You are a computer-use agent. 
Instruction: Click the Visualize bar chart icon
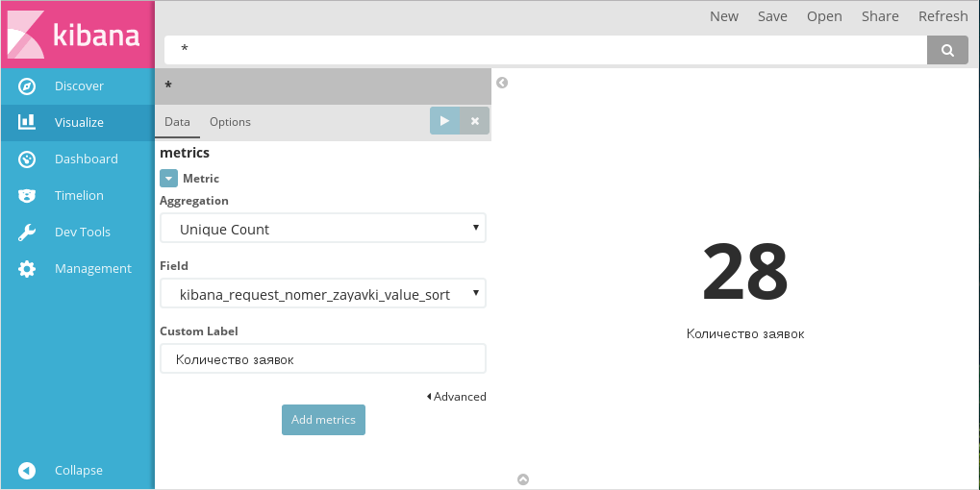coord(27,122)
